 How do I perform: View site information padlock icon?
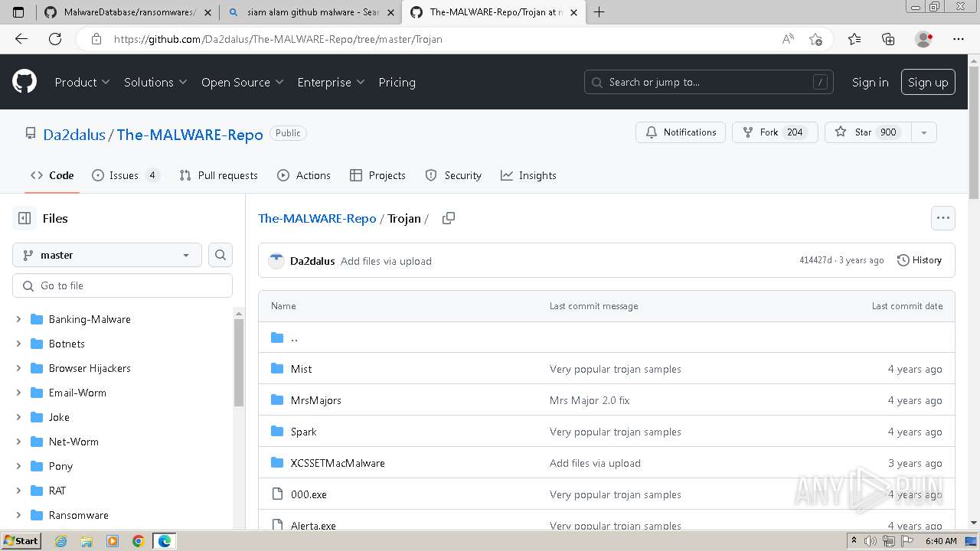pyautogui.click(x=96, y=39)
